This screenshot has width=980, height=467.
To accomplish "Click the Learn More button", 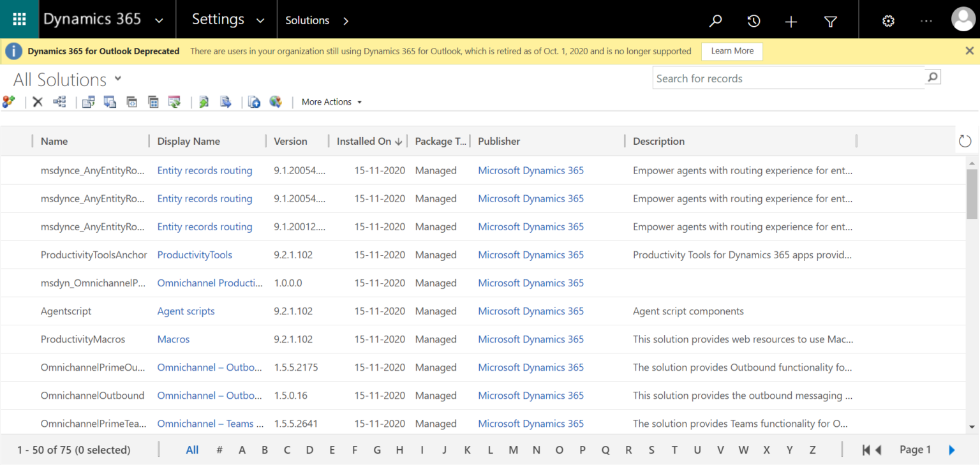I will pos(731,51).
